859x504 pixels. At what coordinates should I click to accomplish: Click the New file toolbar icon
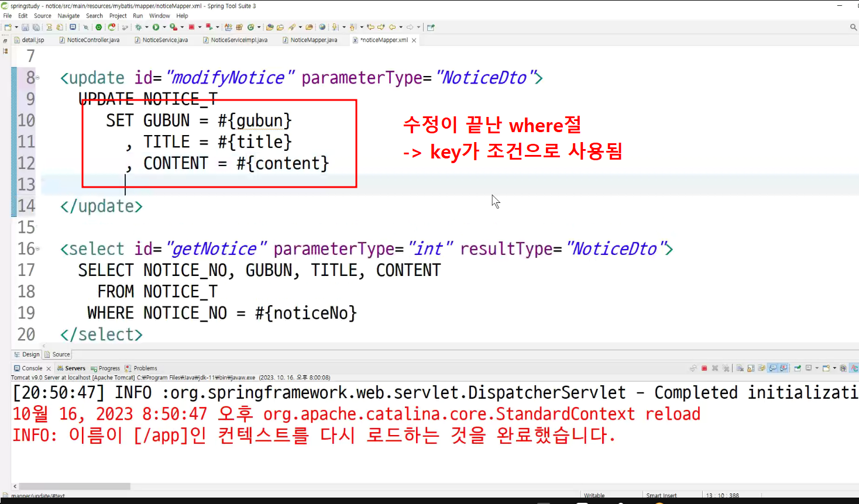click(x=8, y=27)
